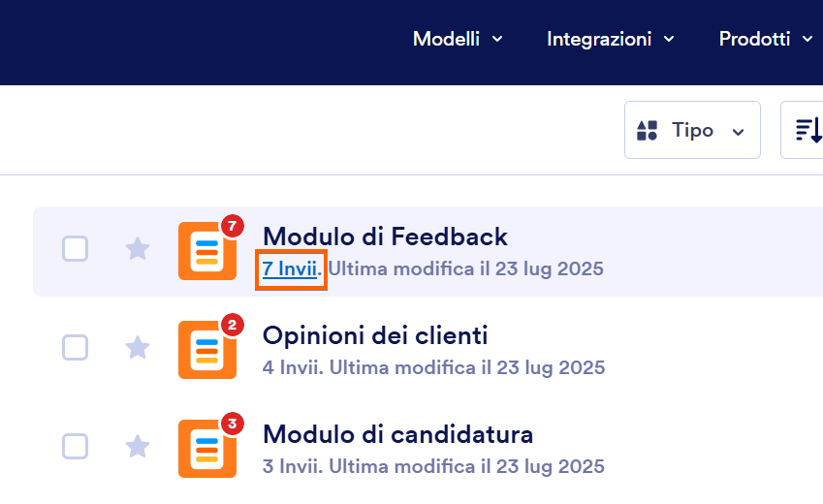Expand the Modelli menu chevron
The height and width of the screenshot is (504, 823).
click(x=497, y=39)
